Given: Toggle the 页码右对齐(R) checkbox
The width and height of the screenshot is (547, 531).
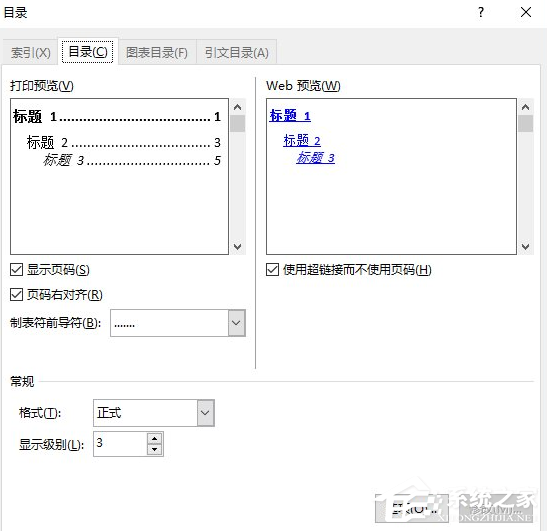Looking at the screenshot, I should [x=16, y=294].
